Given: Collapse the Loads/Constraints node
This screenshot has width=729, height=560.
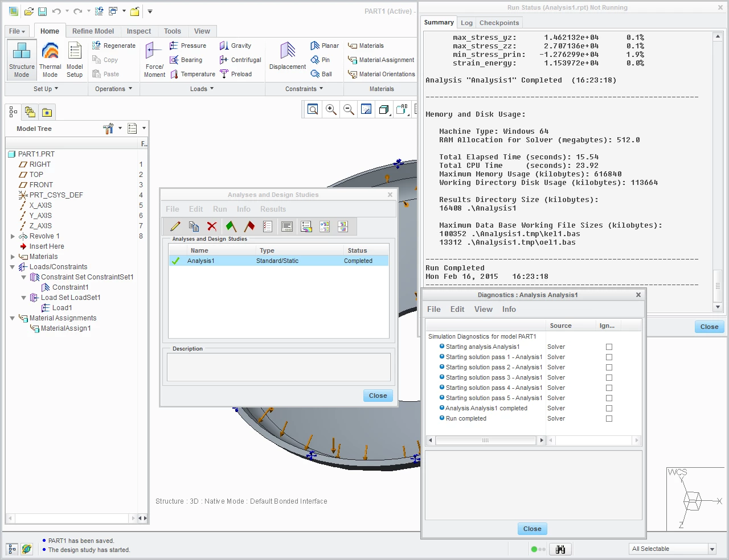Looking at the screenshot, I should click(13, 267).
